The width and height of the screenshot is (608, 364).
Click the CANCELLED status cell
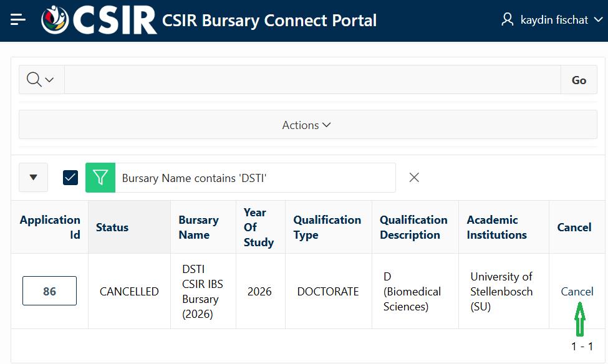[x=129, y=292]
